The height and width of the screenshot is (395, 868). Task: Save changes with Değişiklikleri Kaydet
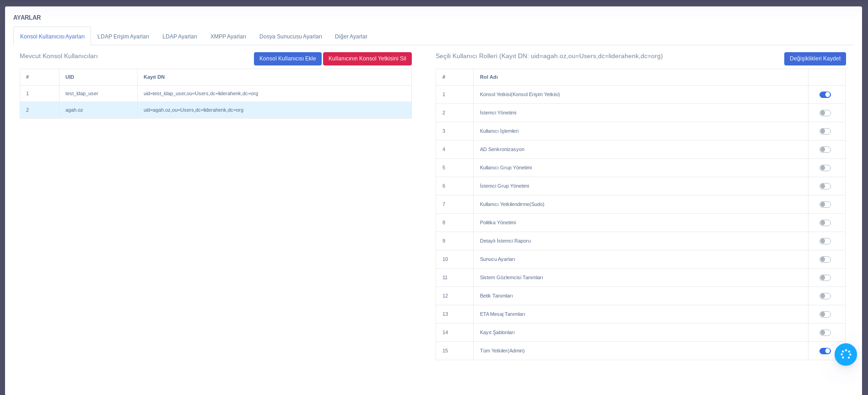tap(814, 59)
